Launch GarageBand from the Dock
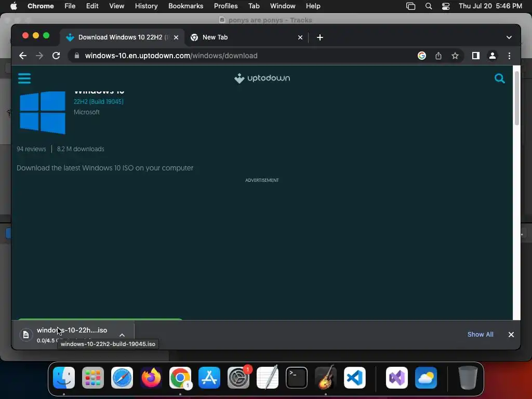This screenshot has height=399, width=532. tap(326, 378)
